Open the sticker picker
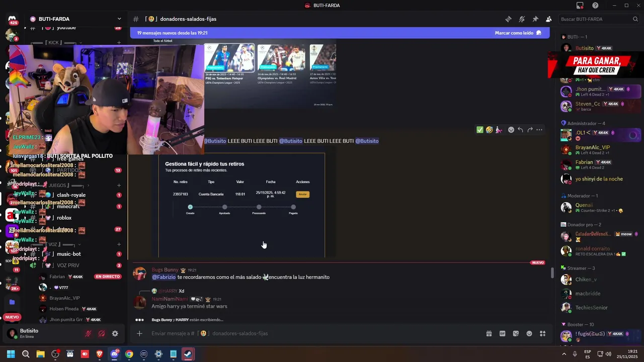This screenshot has width=644, height=362. (x=516, y=333)
